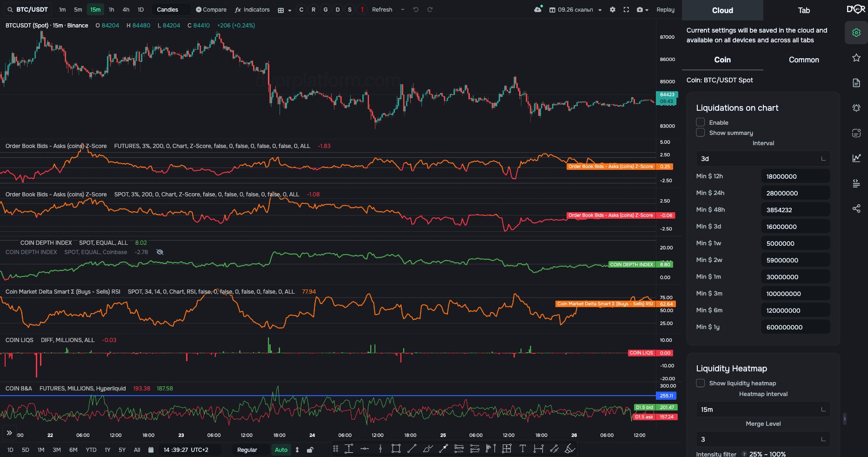The width and height of the screenshot is (868, 457).
Task: Open the Candles chart type dropdown
Action: 171,9
